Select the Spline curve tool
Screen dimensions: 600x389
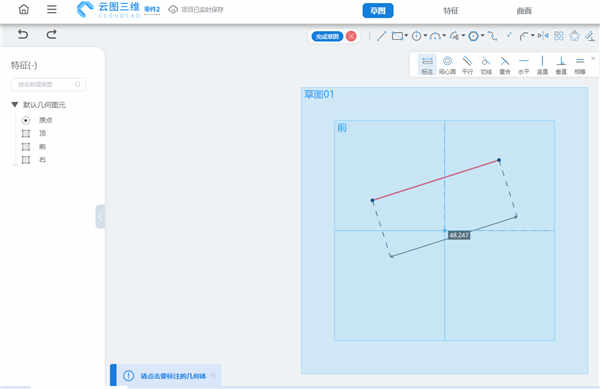(x=492, y=36)
